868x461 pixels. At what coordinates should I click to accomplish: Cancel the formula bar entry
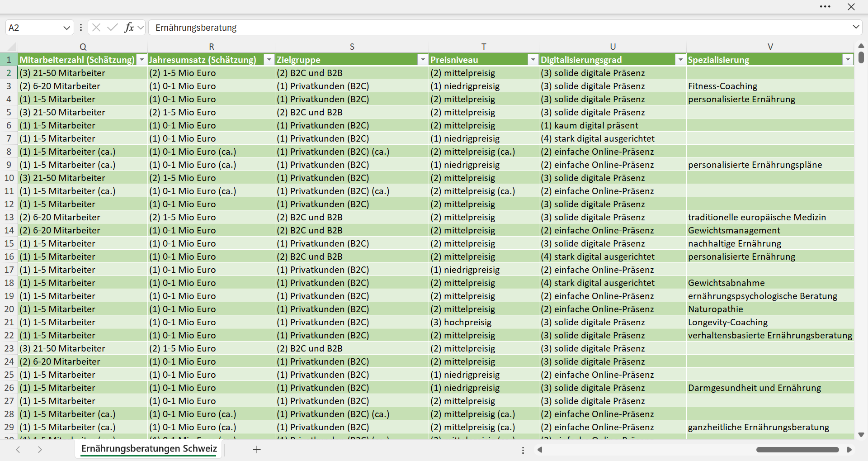click(x=96, y=28)
